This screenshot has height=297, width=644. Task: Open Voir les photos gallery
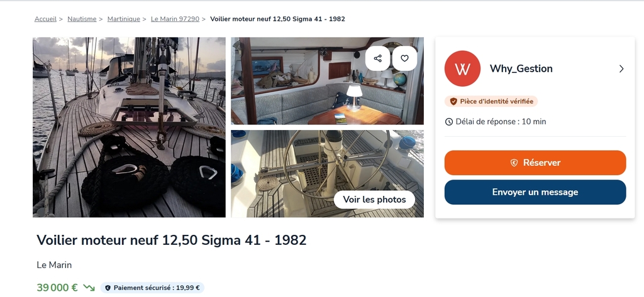374,200
